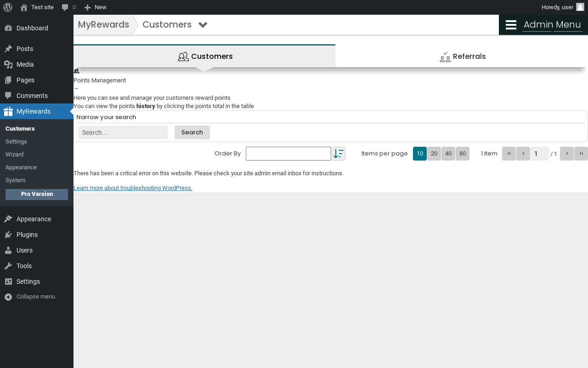This screenshot has width=588, height=368.
Task: Open the comments bubble in admin bar
Action: pos(69,7)
